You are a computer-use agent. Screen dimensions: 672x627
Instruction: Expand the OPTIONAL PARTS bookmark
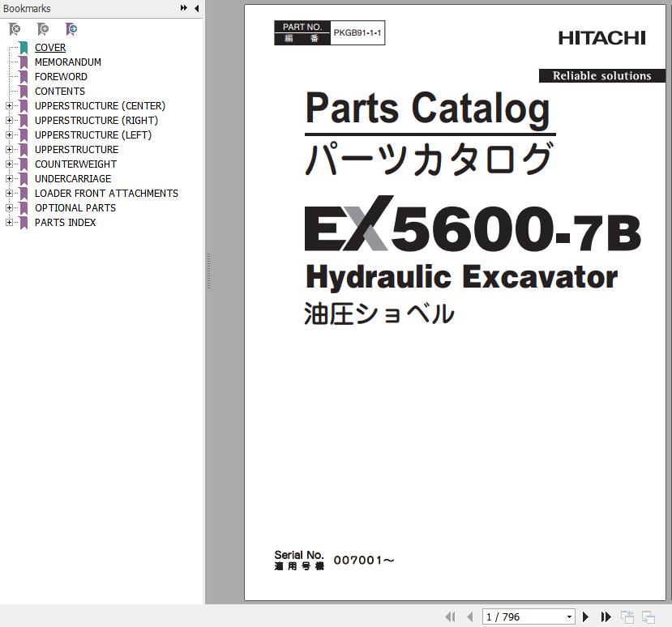coord(9,207)
